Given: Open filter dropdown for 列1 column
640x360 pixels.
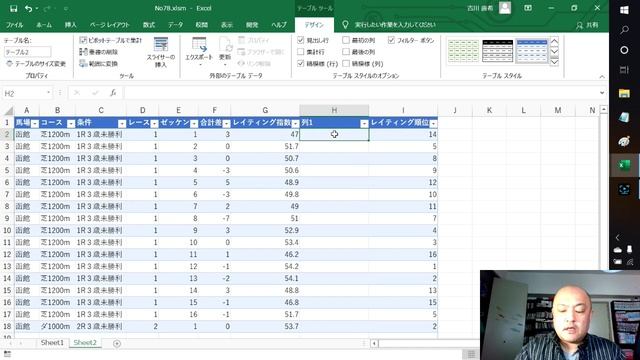Looking at the screenshot, I should 364,123.
